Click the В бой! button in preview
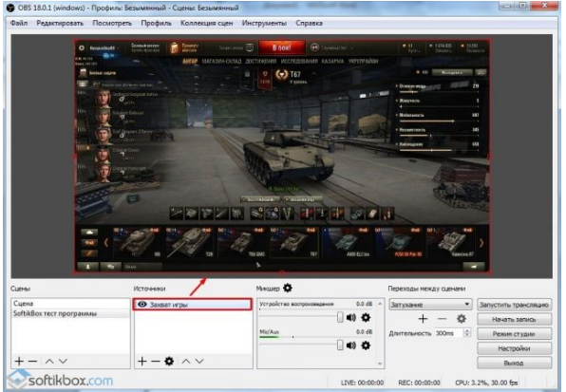The image size is (566, 392). tap(281, 47)
